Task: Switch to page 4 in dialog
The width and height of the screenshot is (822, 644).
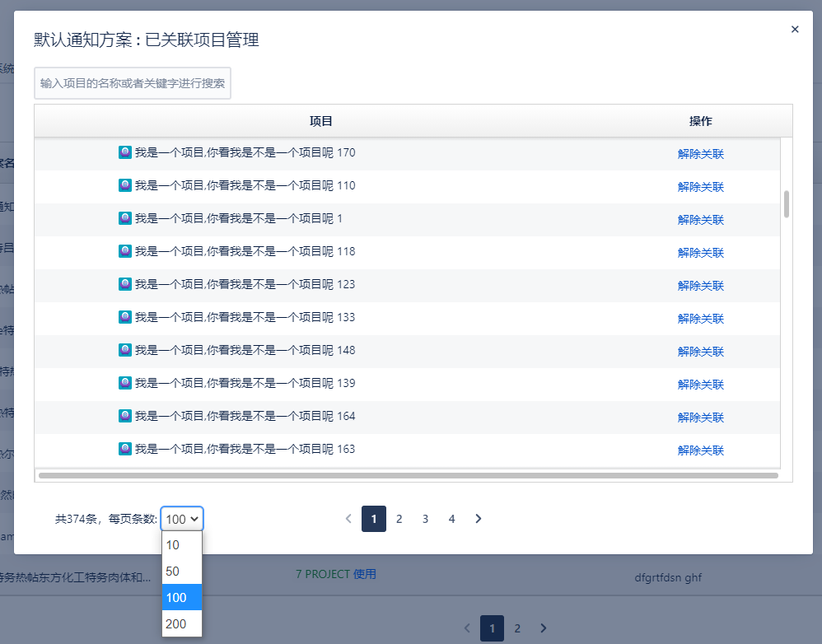Action: (451, 519)
